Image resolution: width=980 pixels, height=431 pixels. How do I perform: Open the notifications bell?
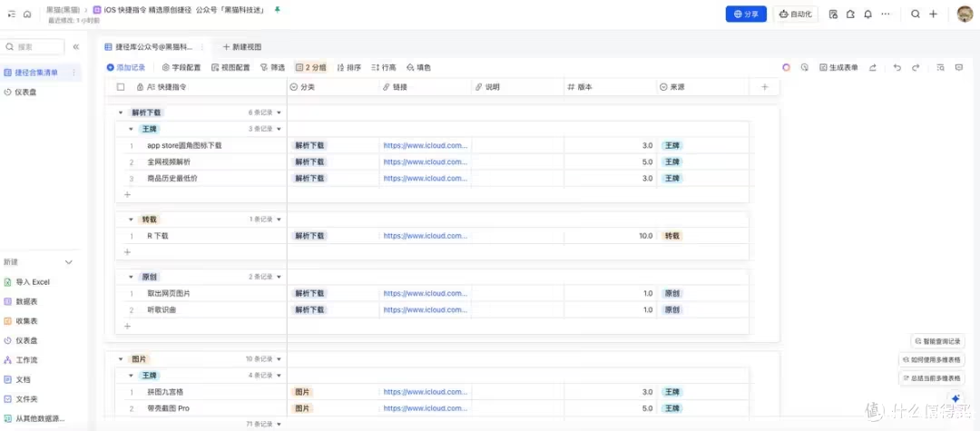(867, 15)
